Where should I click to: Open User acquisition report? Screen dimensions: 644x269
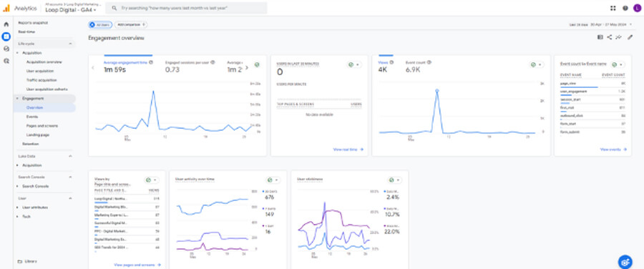pyautogui.click(x=40, y=71)
